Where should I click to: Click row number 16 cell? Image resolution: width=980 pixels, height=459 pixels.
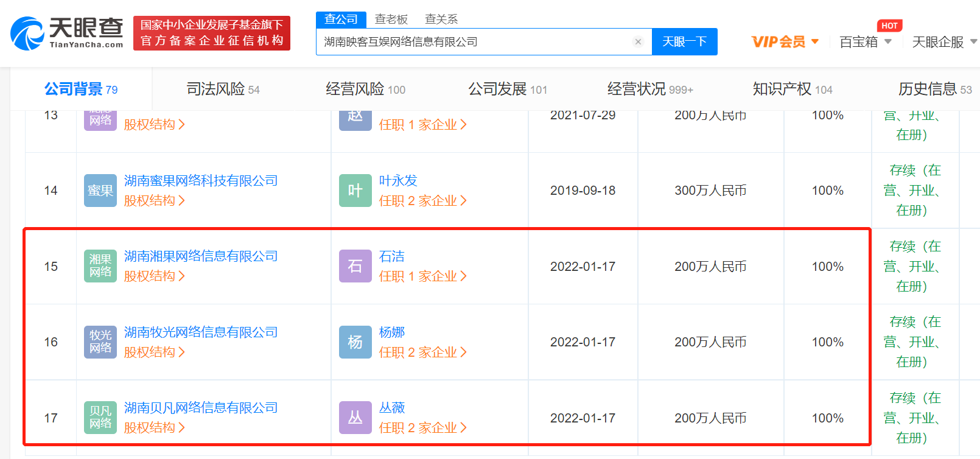[51, 342]
